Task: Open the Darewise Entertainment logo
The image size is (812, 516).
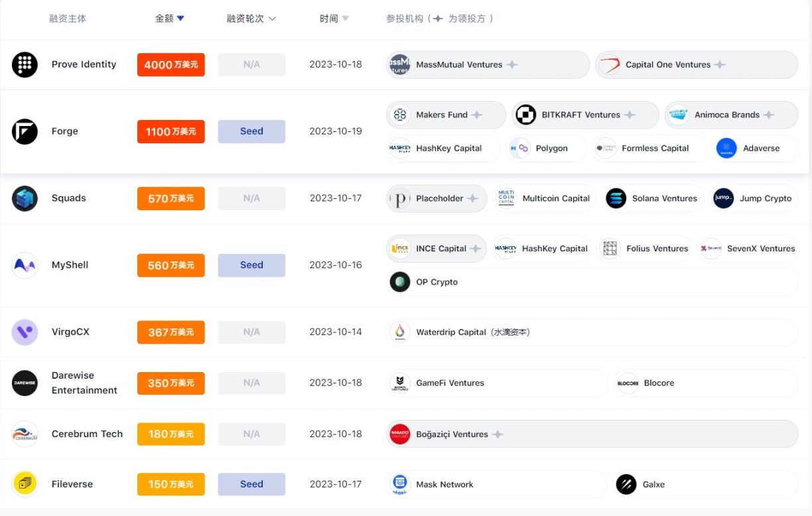Action: coord(25,383)
